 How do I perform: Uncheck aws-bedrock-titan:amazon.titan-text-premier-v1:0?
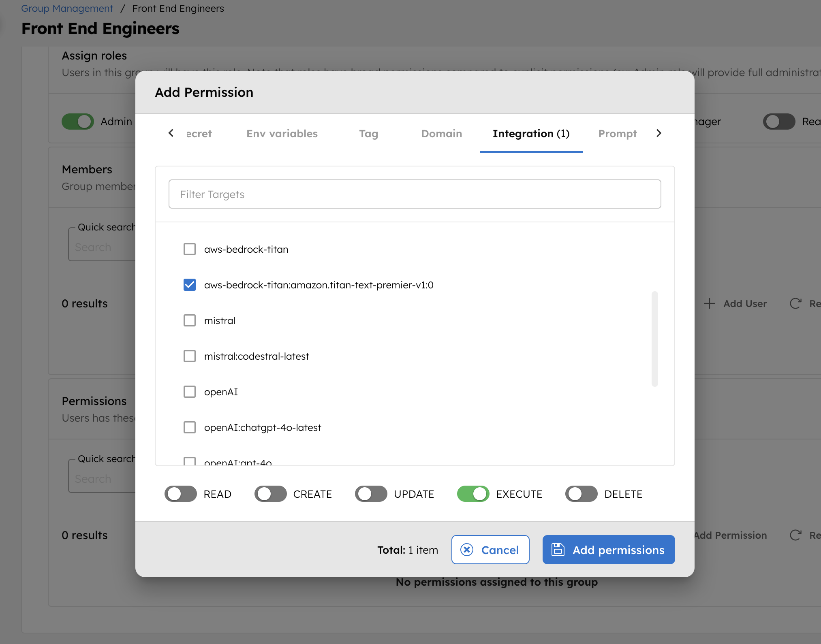click(190, 285)
